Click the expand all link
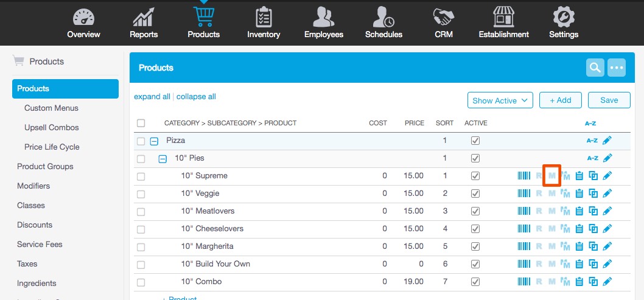The width and height of the screenshot is (644, 300). (152, 97)
